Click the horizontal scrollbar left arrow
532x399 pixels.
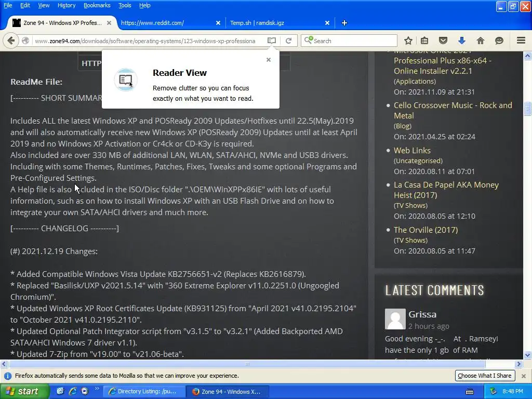(x=4, y=364)
